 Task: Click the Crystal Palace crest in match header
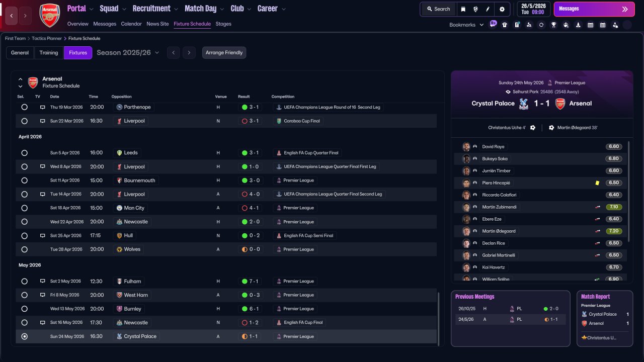pyautogui.click(x=524, y=104)
